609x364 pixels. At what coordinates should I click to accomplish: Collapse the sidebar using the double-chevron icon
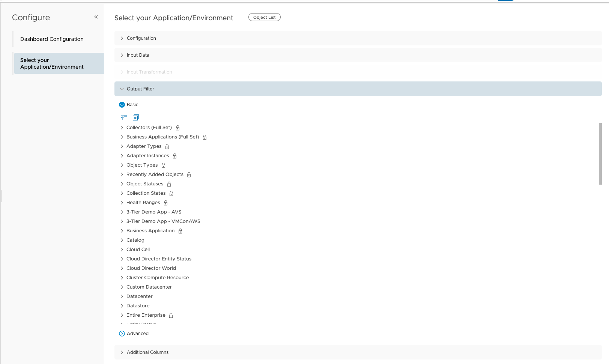click(96, 17)
